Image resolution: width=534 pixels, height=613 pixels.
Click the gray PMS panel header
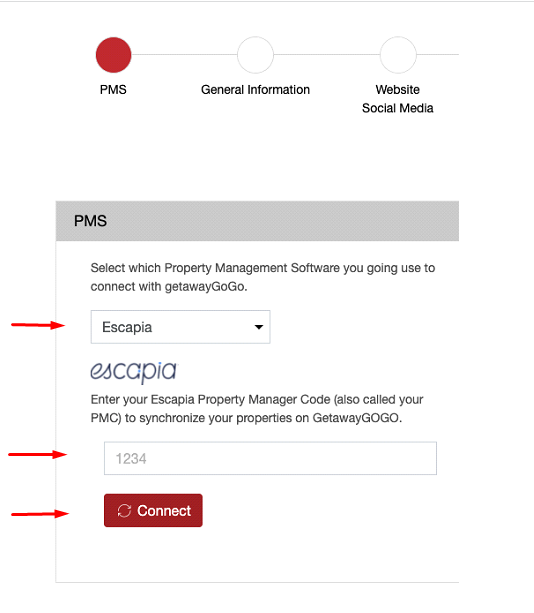(257, 221)
